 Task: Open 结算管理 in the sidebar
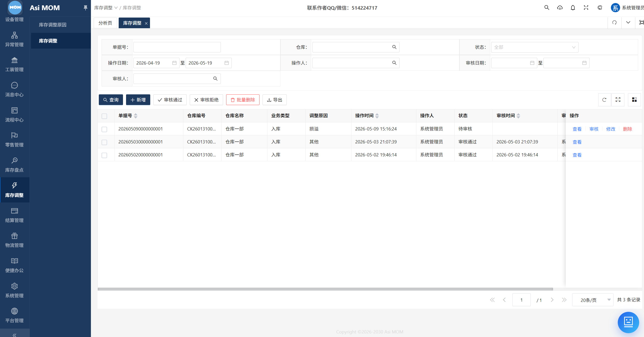tap(15, 215)
